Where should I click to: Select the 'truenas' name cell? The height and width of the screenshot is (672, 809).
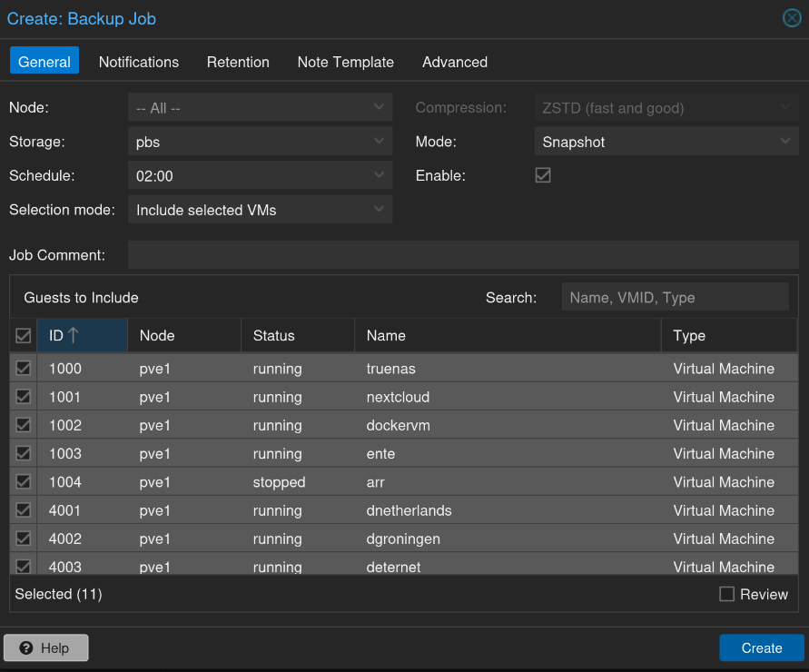click(x=508, y=368)
